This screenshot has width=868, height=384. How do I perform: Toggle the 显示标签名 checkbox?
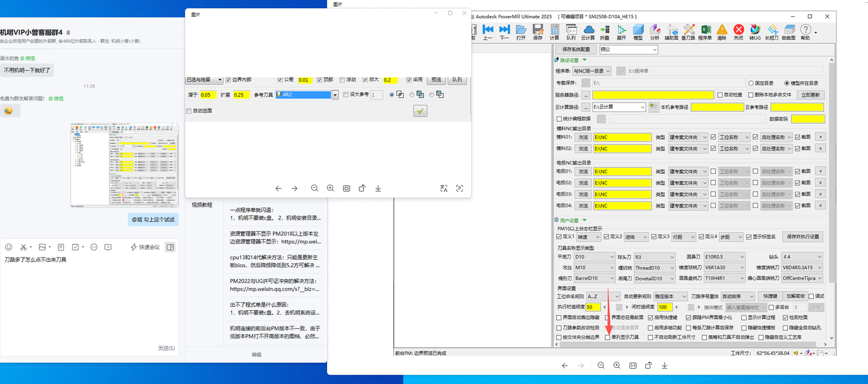[749, 237]
